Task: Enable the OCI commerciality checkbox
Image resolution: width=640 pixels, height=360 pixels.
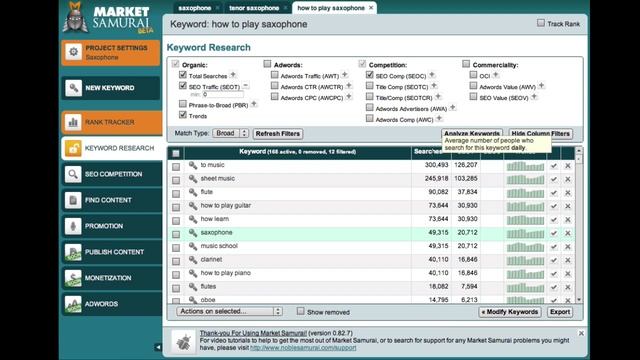Action: 473,75
